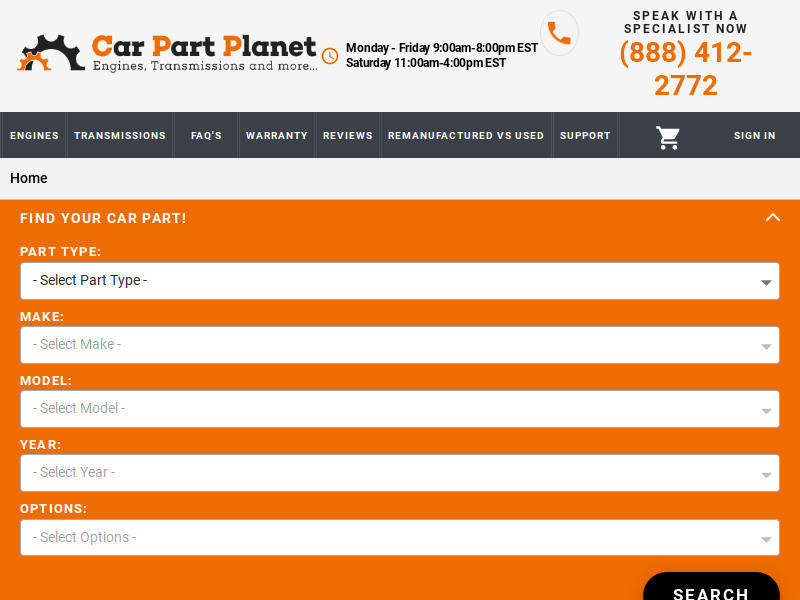Call the (888) 412-2772 phone number
The height and width of the screenshot is (600, 800).
pyautogui.click(x=685, y=68)
